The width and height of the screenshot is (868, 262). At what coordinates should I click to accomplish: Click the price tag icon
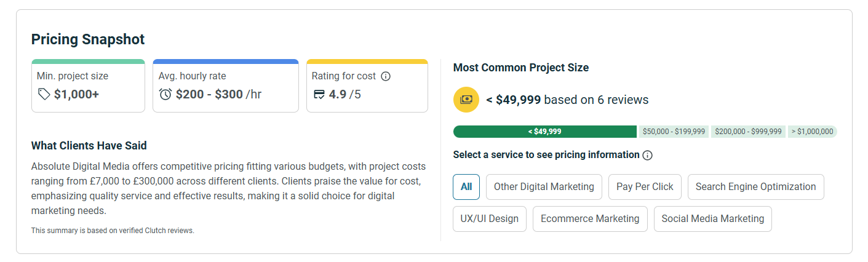coord(44,94)
